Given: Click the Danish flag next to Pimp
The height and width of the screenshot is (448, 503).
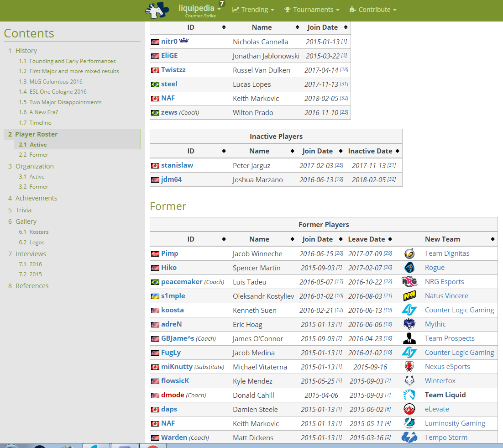Looking at the screenshot, I should pos(155,254).
